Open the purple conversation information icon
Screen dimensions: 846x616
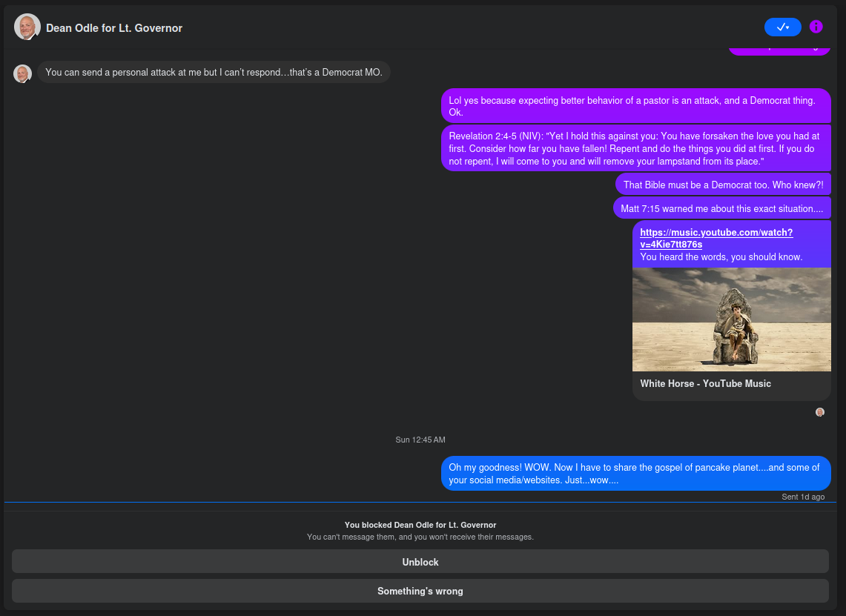point(816,27)
